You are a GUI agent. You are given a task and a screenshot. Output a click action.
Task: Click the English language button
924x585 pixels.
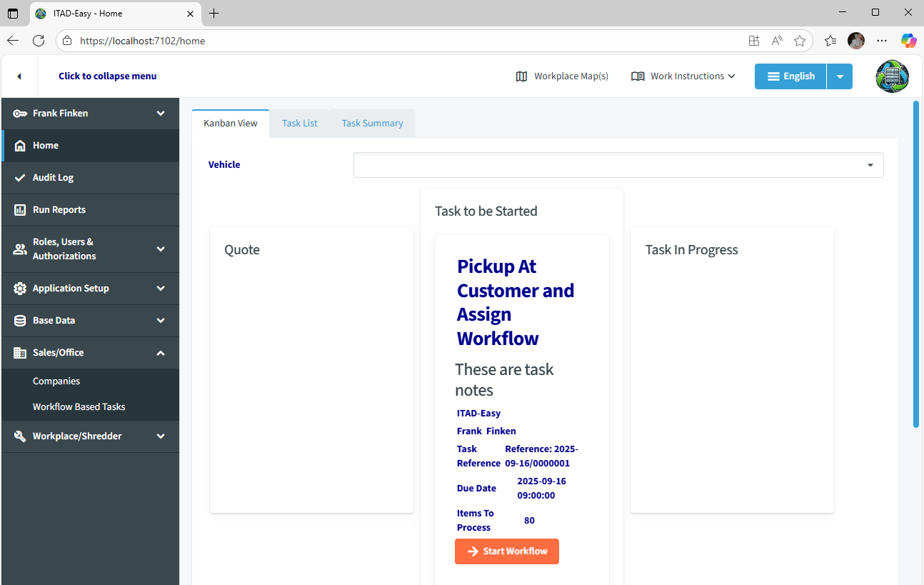click(790, 76)
